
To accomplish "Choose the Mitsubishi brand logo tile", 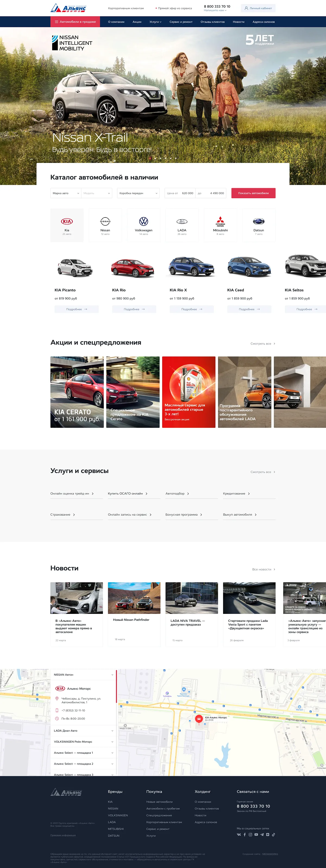I will [x=220, y=225].
